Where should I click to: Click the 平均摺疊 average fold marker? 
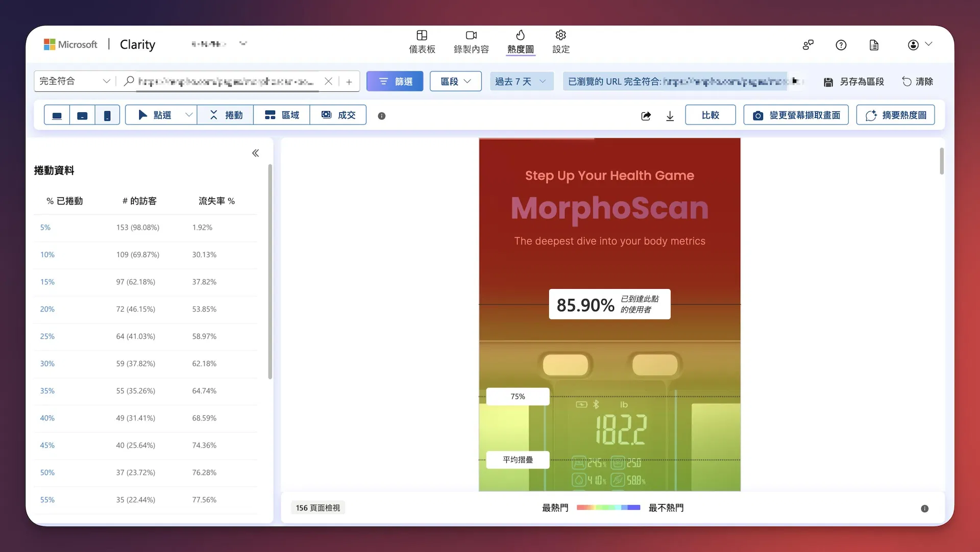(518, 460)
